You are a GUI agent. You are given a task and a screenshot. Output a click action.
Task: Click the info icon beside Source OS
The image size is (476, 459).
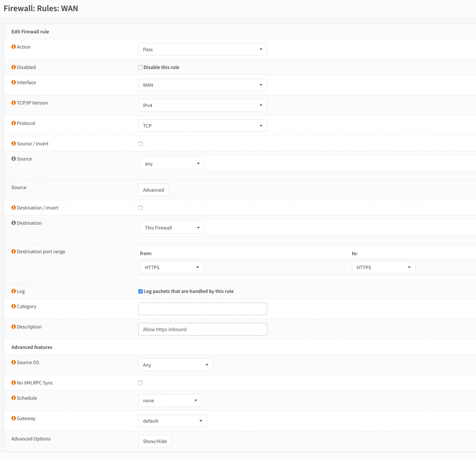[14, 363]
